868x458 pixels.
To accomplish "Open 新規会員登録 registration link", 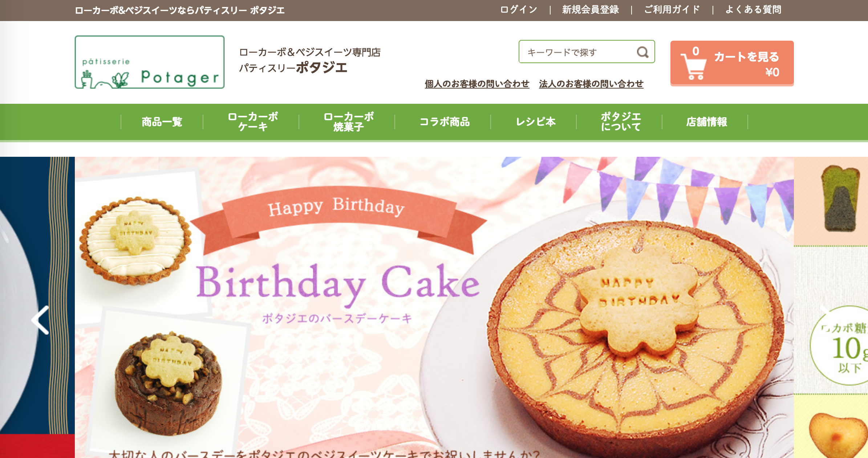I will click(x=591, y=10).
